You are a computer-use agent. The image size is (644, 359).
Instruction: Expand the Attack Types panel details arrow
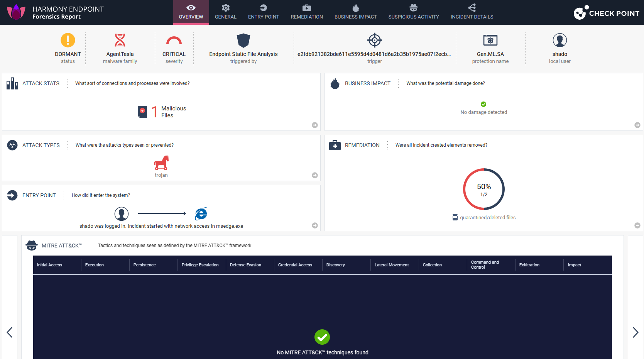(x=315, y=175)
